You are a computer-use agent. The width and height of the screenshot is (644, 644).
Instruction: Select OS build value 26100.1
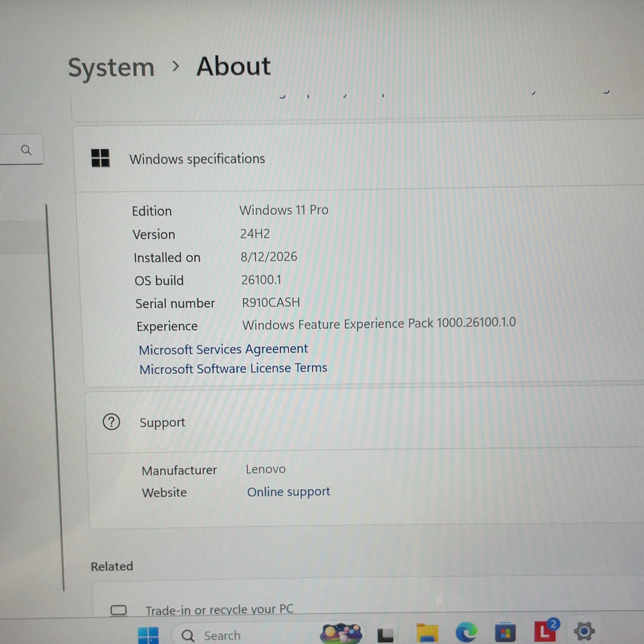[261, 280]
